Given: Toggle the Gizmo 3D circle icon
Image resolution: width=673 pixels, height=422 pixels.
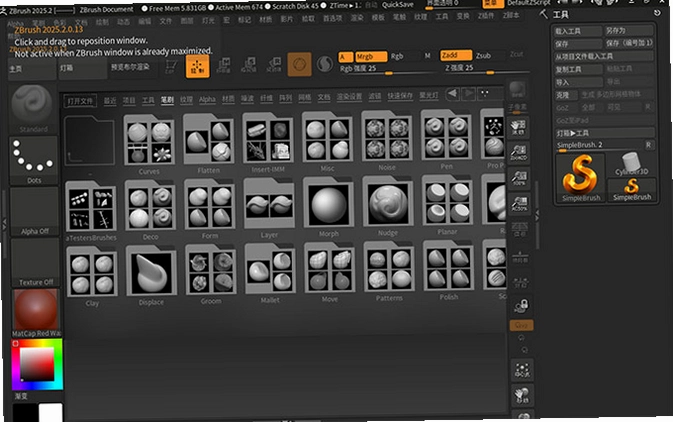Looking at the screenshot, I should coord(299,64).
